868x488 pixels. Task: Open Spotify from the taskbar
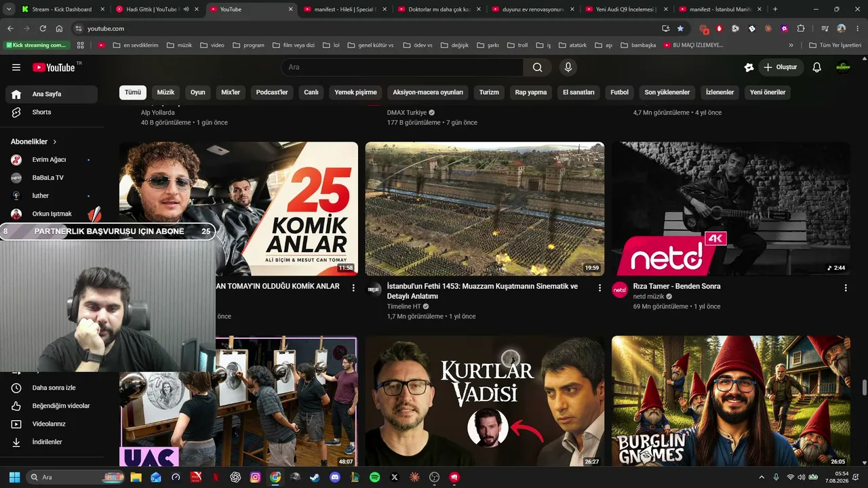(x=375, y=477)
